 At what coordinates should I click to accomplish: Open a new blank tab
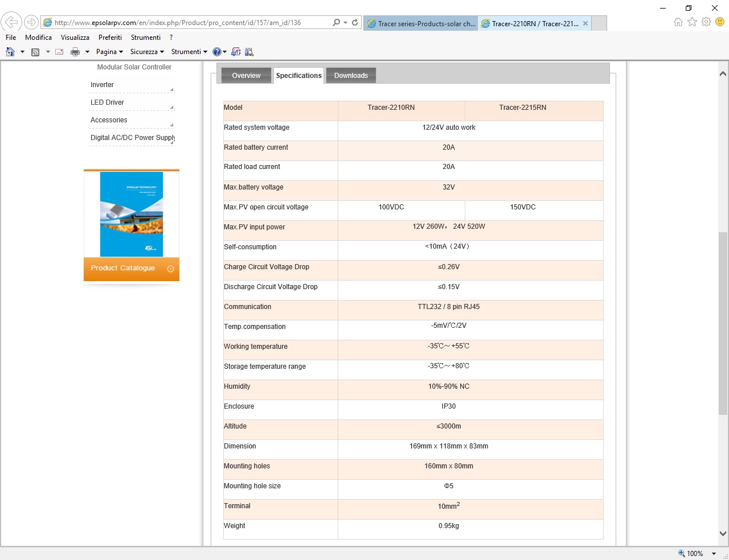click(x=599, y=23)
